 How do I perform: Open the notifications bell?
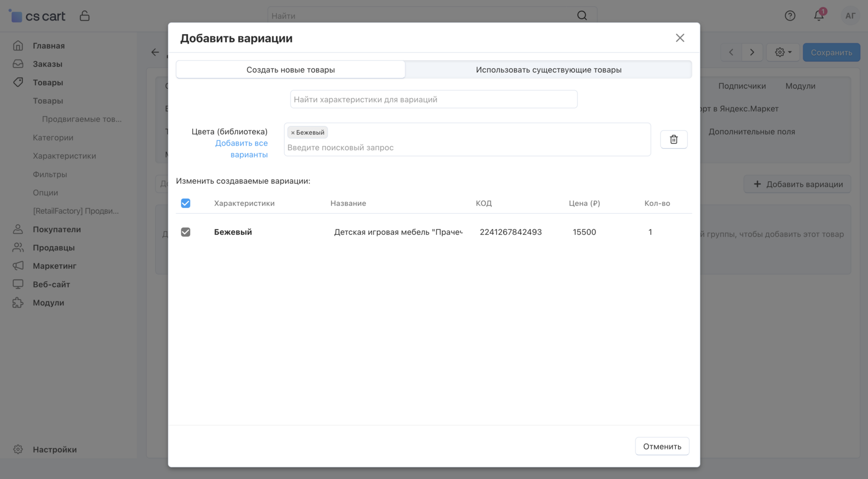tap(819, 15)
